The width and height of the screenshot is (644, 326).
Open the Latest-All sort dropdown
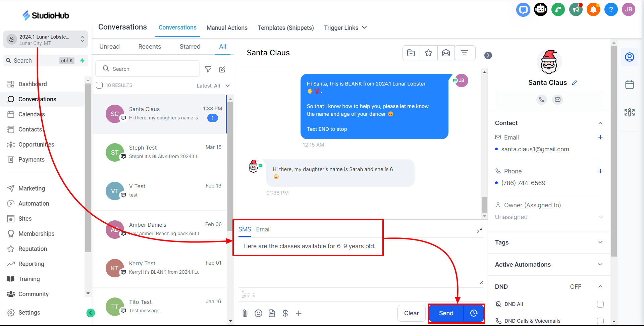coord(213,86)
